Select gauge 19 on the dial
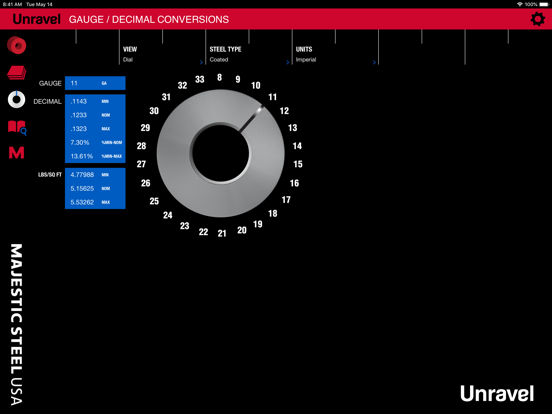Viewport: 552px width, 414px height. point(258,224)
